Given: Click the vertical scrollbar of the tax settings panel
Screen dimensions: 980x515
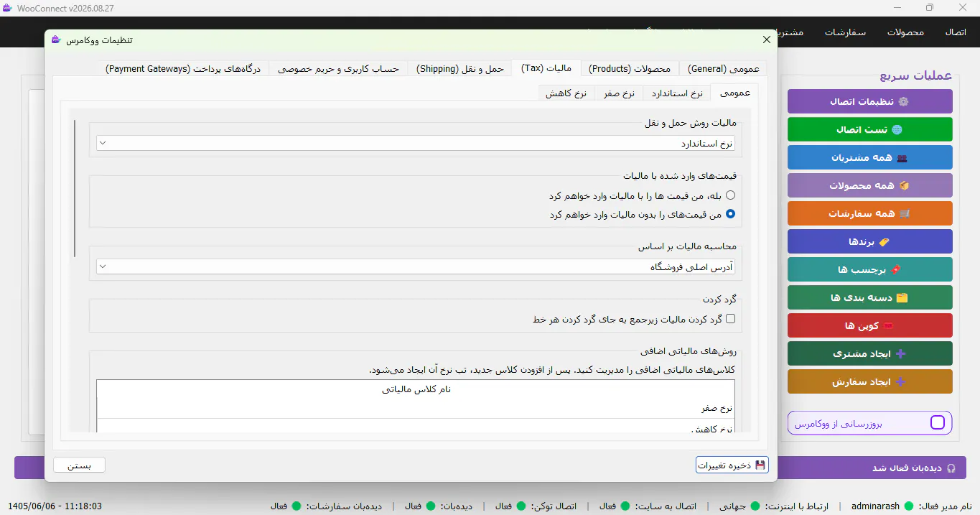Looking at the screenshot, I should [x=74, y=188].
